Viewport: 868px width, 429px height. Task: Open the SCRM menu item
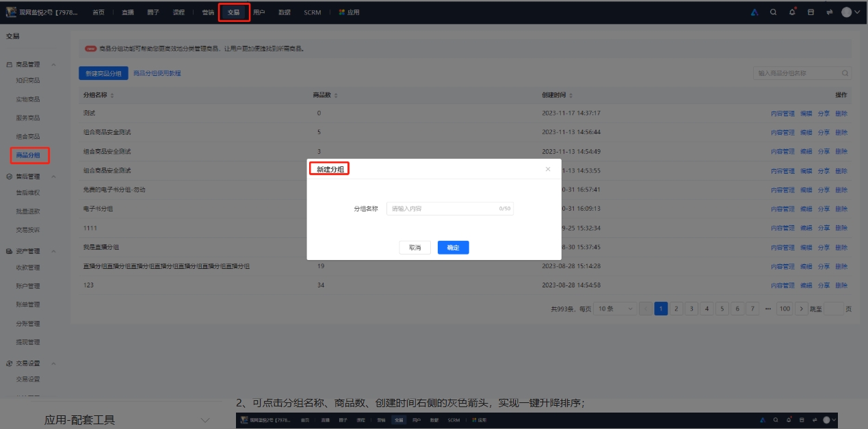[312, 12]
